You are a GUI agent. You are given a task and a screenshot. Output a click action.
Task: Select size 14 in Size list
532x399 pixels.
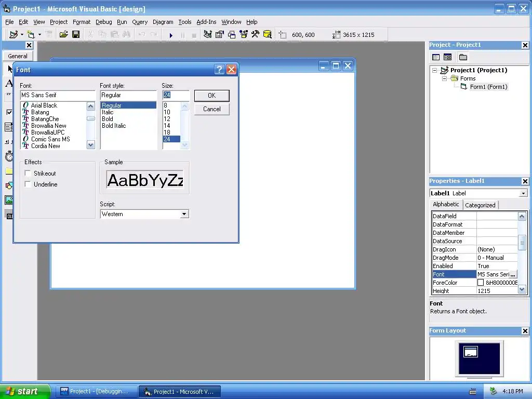[167, 126]
